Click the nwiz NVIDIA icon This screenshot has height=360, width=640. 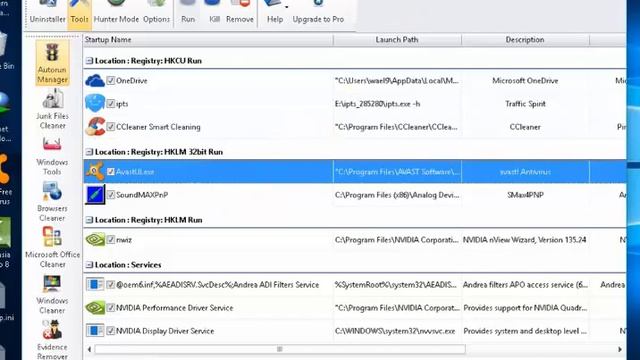(x=95, y=240)
